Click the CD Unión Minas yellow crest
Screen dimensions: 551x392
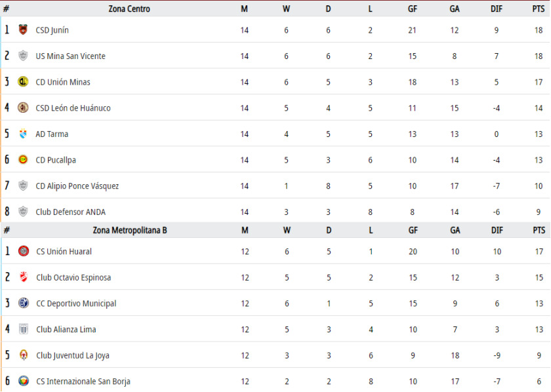(x=23, y=81)
